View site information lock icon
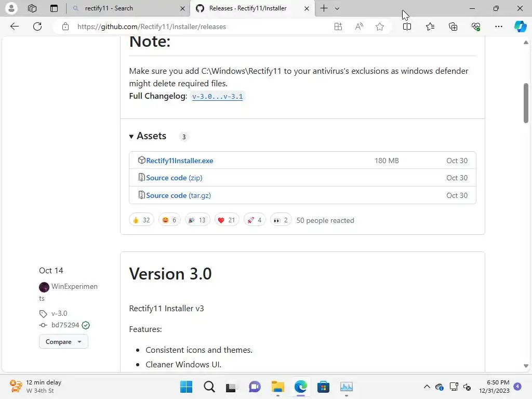532x399 pixels. point(65,26)
